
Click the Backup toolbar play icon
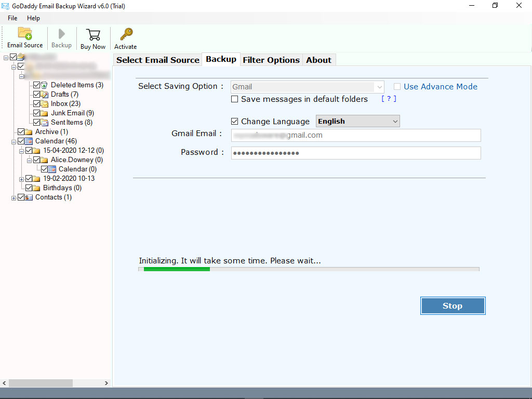pyautogui.click(x=61, y=34)
